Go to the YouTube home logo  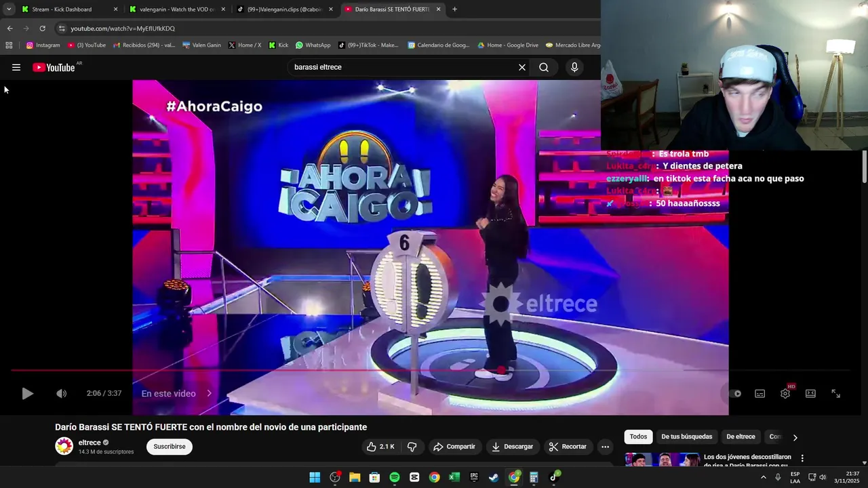point(54,67)
